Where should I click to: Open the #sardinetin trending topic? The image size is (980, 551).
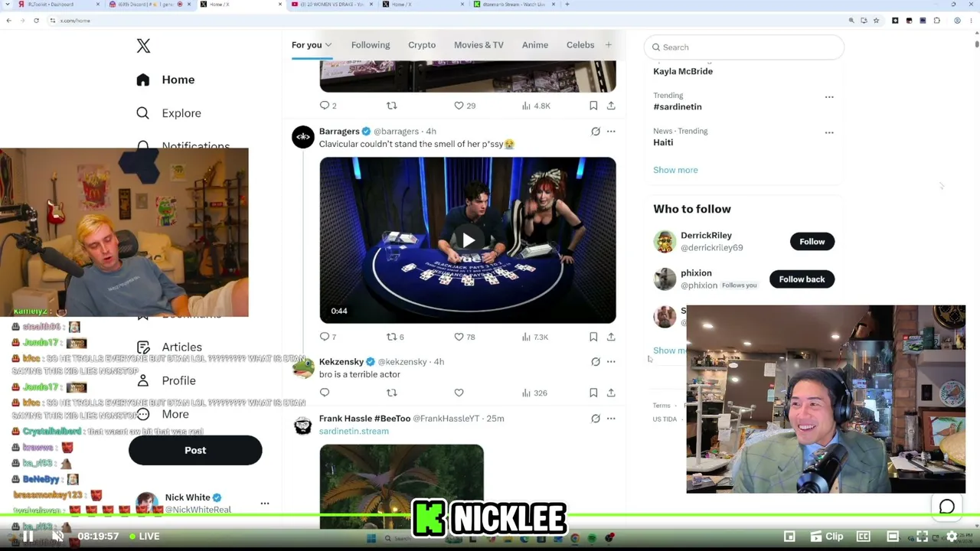(x=678, y=107)
